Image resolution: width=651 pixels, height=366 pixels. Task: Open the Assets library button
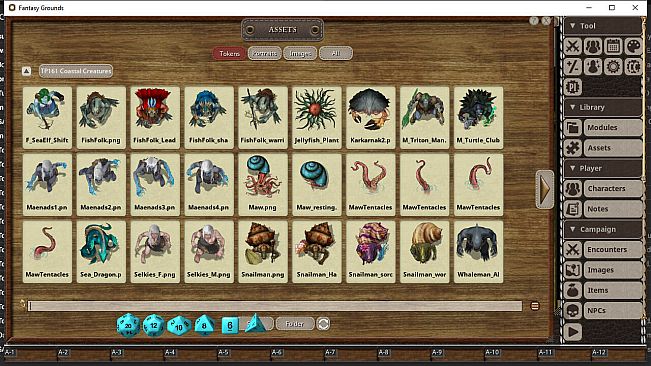pyautogui.click(x=613, y=148)
